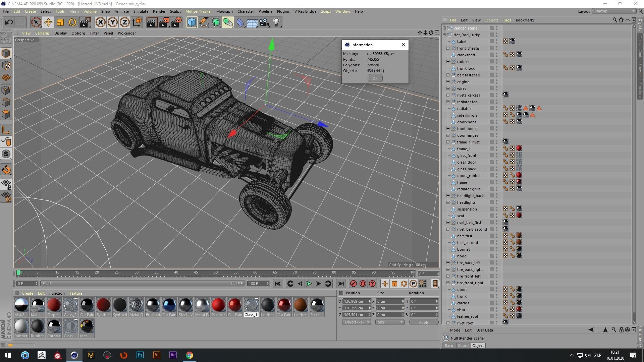This screenshot has width=644, height=362.
Task: Expand the engine group
Action: (x=448, y=81)
